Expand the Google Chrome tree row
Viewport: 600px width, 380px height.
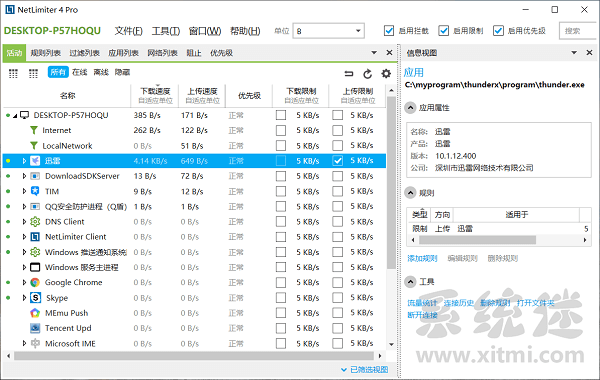[24, 282]
